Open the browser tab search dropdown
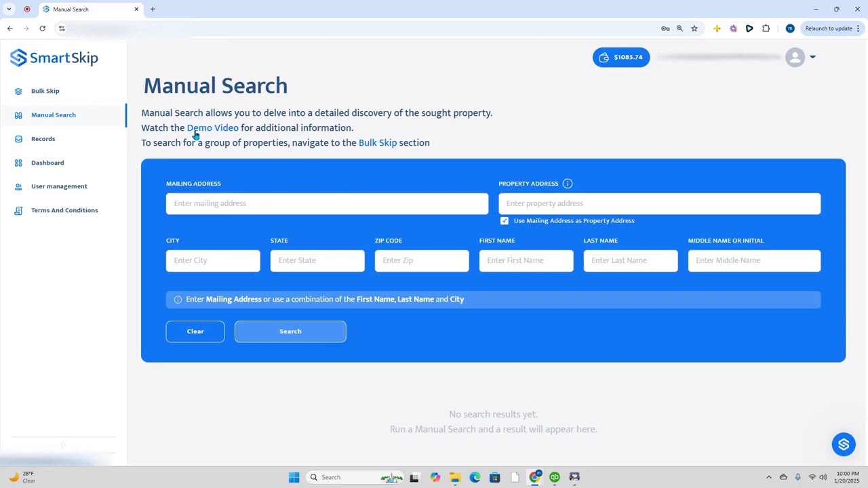 (9, 9)
